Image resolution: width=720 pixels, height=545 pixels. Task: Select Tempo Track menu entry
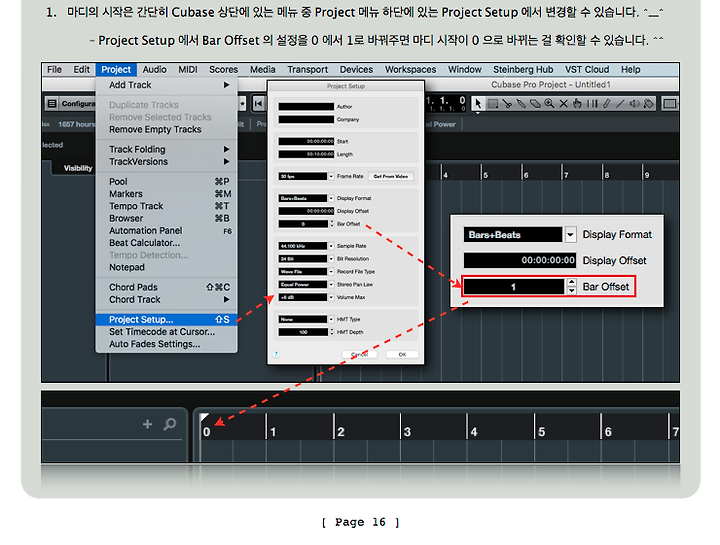click(x=167, y=206)
